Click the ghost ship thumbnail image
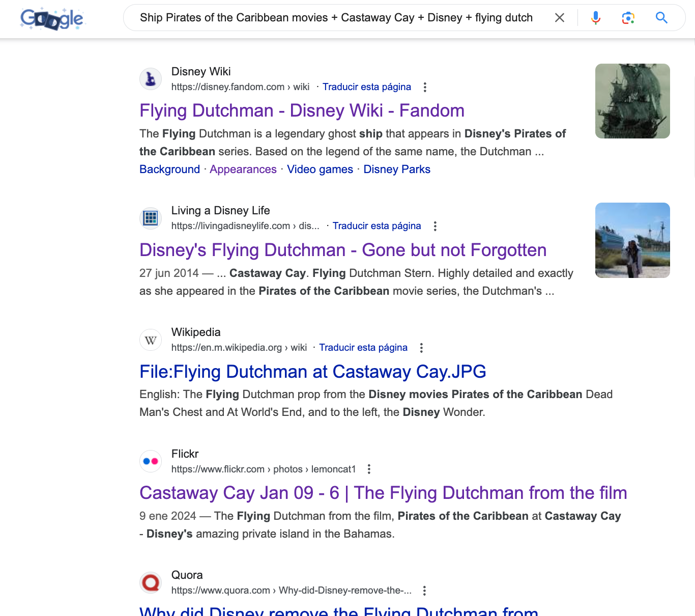 [x=632, y=101]
